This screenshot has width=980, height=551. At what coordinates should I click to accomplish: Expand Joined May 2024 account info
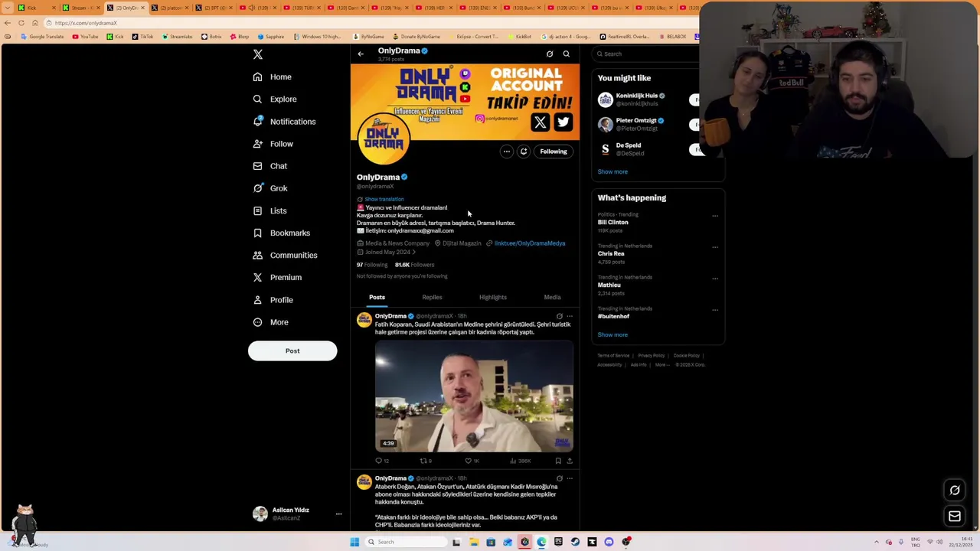(x=387, y=252)
